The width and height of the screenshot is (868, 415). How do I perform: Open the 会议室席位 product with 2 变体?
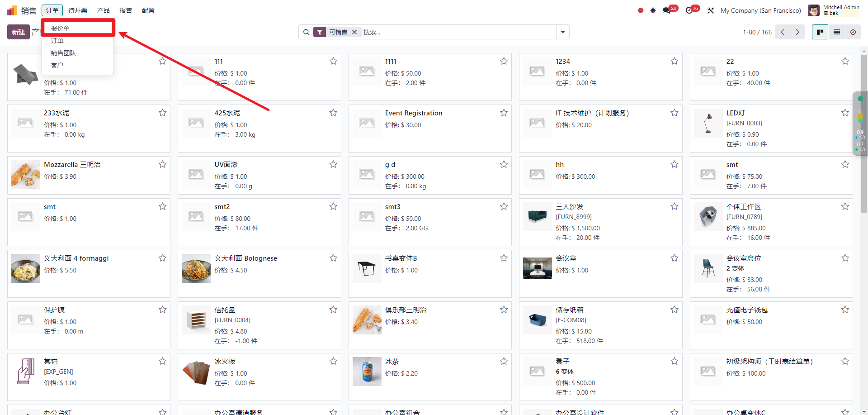coord(771,274)
